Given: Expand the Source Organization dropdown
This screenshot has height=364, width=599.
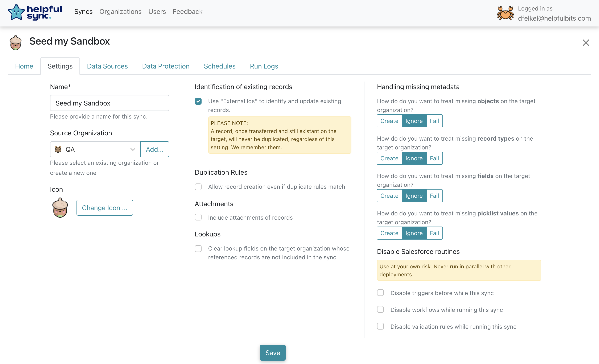Looking at the screenshot, I should click(132, 149).
